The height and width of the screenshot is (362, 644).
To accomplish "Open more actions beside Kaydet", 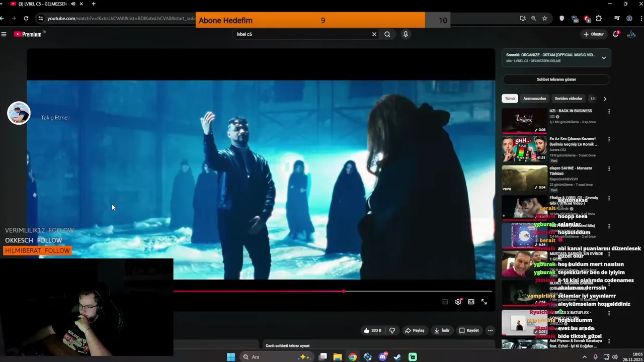I will 490,330.
